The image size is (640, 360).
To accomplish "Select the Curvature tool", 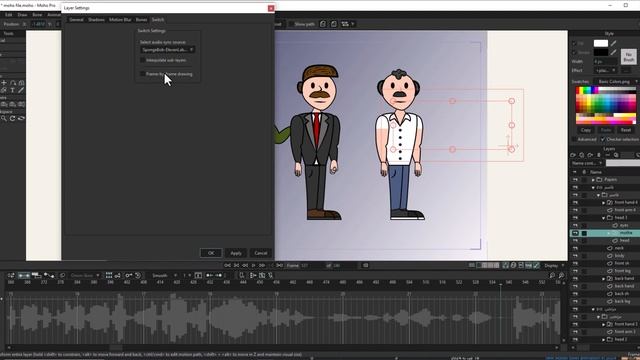I will point(13,83).
